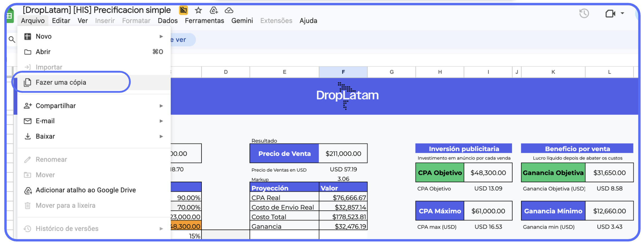Open the Ferramentas menu
Image resolution: width=644 pixels, height=244 pixels.
[204, 21]
